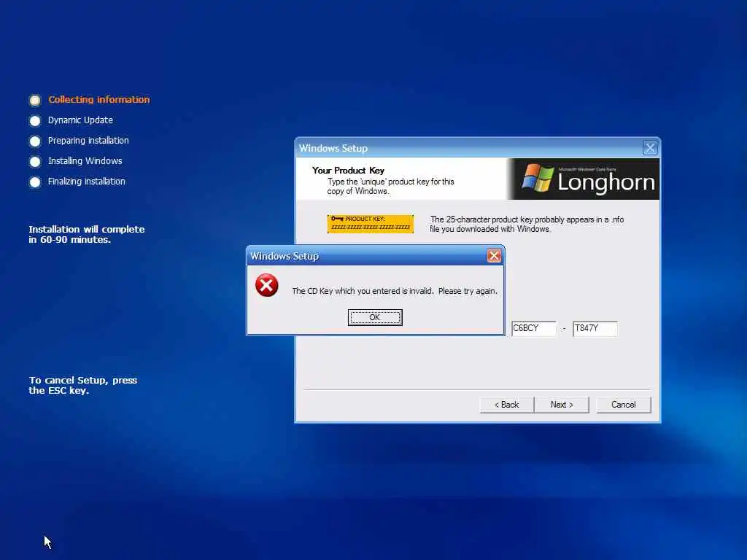747x560 pixels.
Task: Close the error dialog with red X
Action: (x=494, y=256)
